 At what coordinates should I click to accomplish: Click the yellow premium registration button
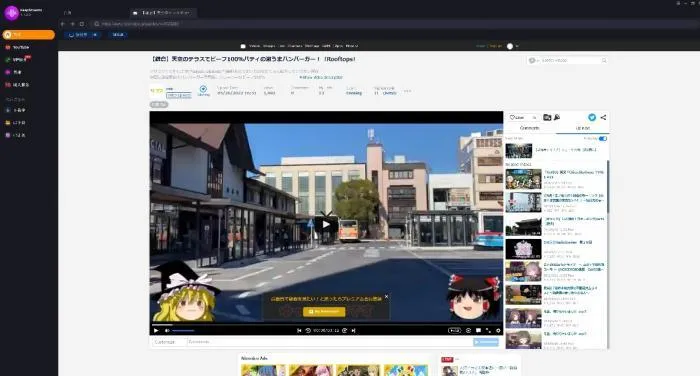pos(324,312)
